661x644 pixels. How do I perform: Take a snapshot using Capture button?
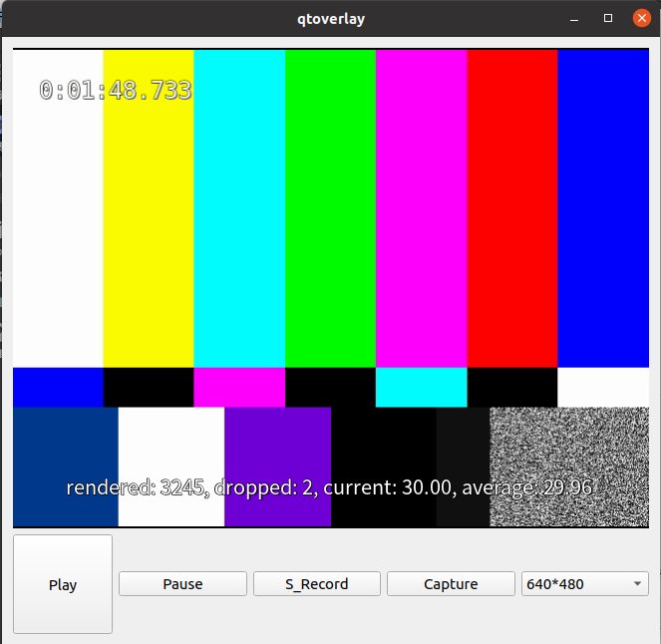[x=451, y=584]
